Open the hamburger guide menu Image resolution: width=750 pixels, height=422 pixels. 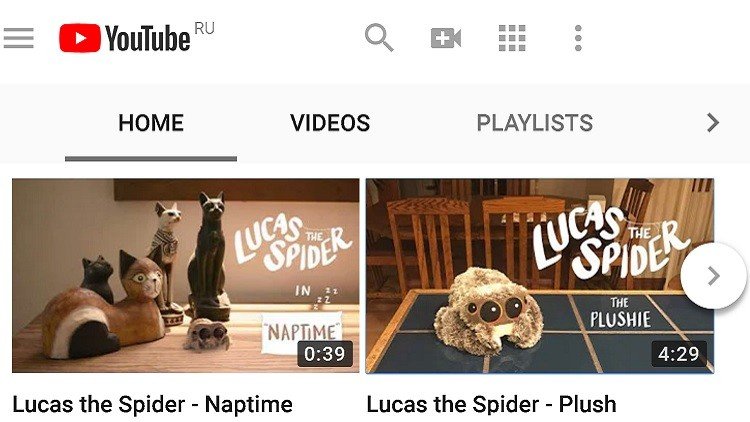(19, 38)
